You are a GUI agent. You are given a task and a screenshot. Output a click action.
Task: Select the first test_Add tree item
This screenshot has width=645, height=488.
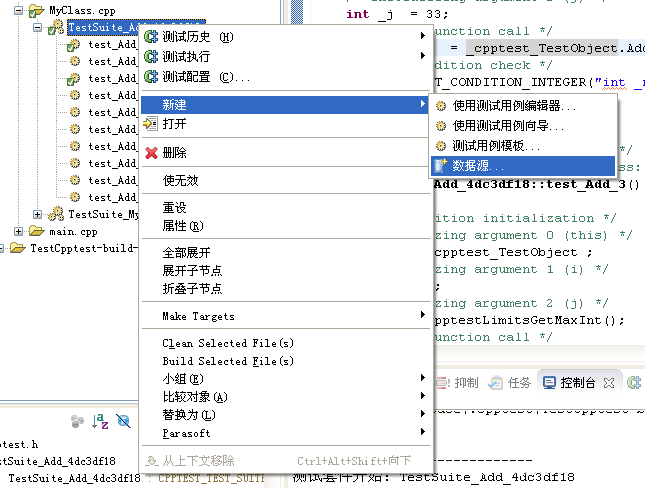112,44
